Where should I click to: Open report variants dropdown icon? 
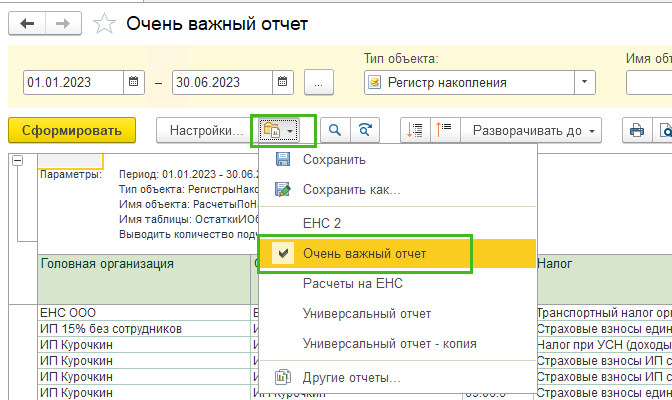(279, 130)
